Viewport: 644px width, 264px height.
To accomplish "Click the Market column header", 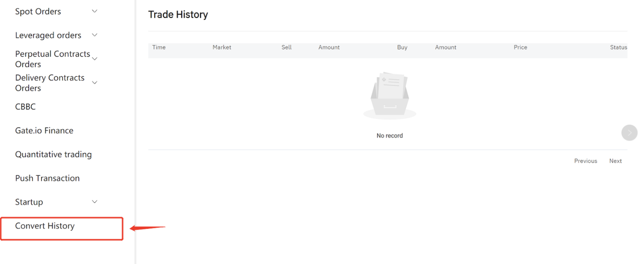I will pyautogui.click(x=222, y=47).
